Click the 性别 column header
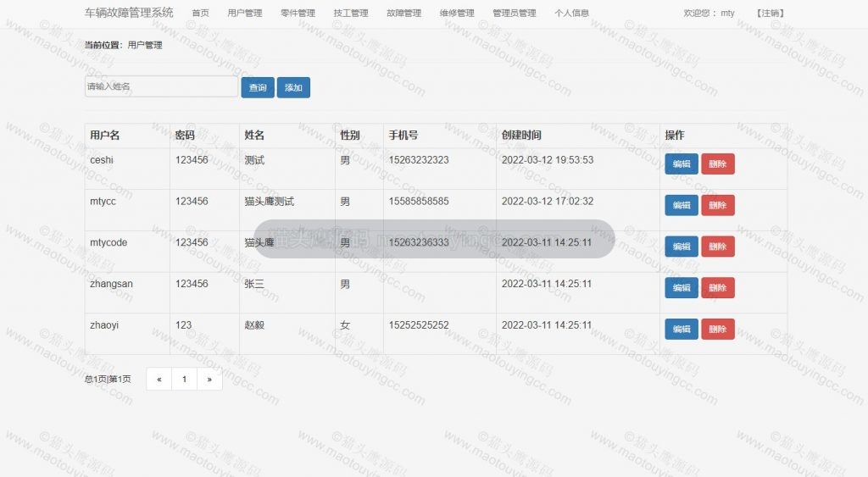The width and height of the screenshot is (868, 477). click(x=350, y=135)
